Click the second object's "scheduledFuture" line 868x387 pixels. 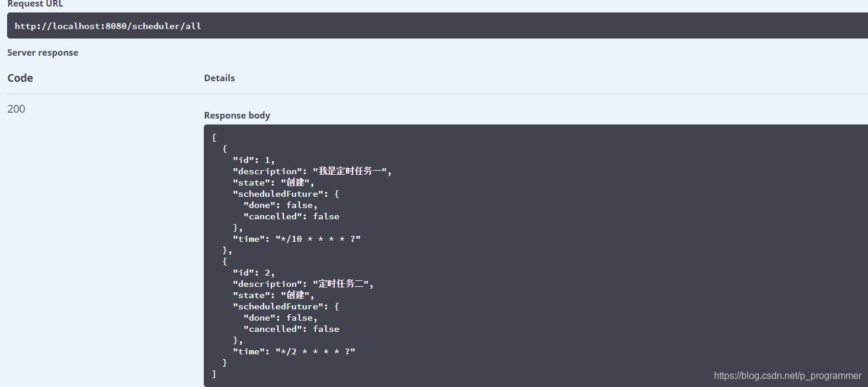click(x=286, y=306)
